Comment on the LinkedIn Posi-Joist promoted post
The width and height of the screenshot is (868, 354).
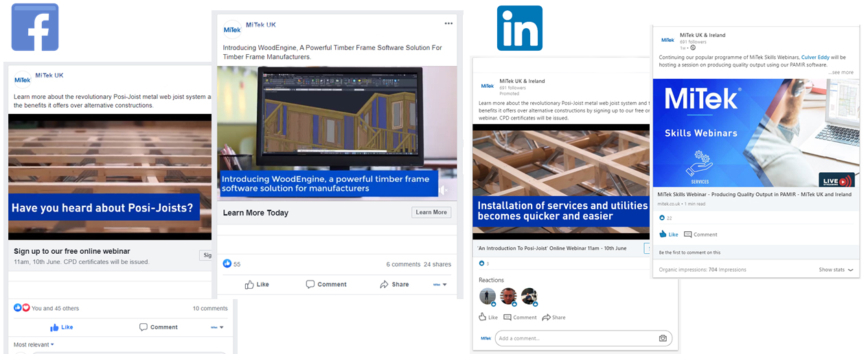[520, 317]
